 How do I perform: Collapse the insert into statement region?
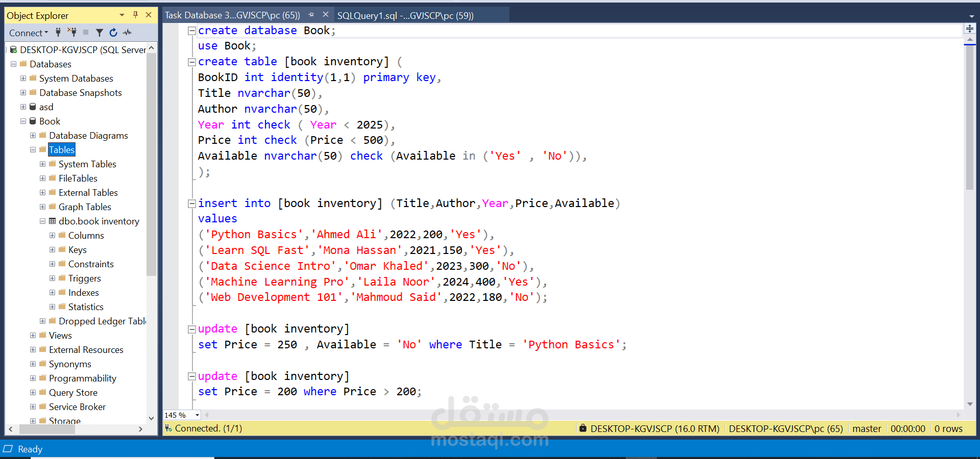coord(192,203)
